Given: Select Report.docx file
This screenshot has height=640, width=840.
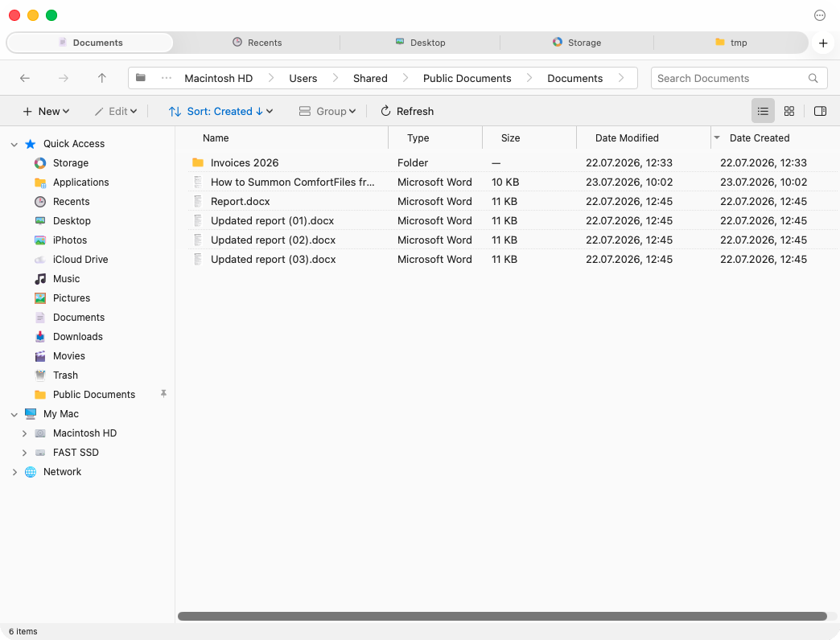Looking at the screenshot, I should [513, 201].
